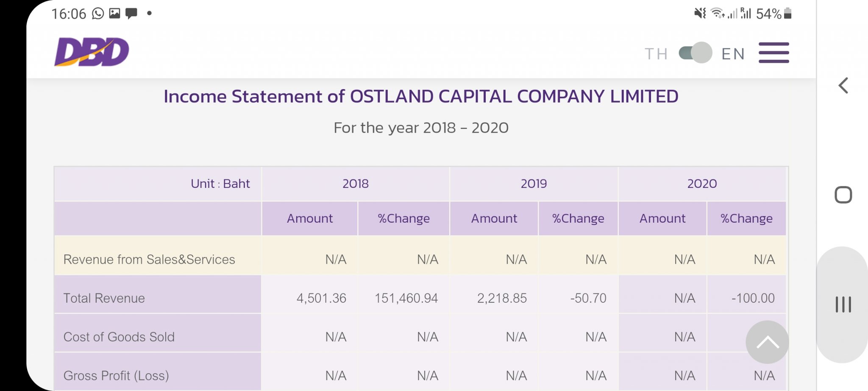Click the Income Statement title heading
Viewport: 868px width, 391px height.
pos(421,97)
